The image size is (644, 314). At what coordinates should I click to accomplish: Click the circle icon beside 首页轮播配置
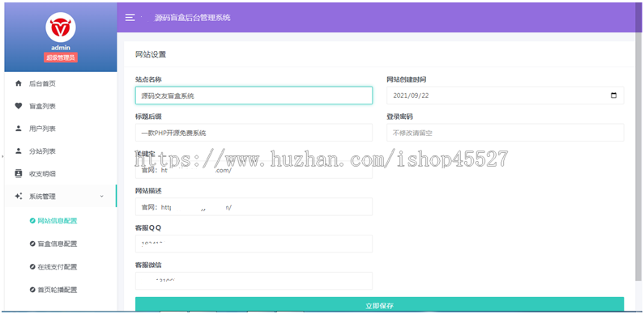click(32, 290)
